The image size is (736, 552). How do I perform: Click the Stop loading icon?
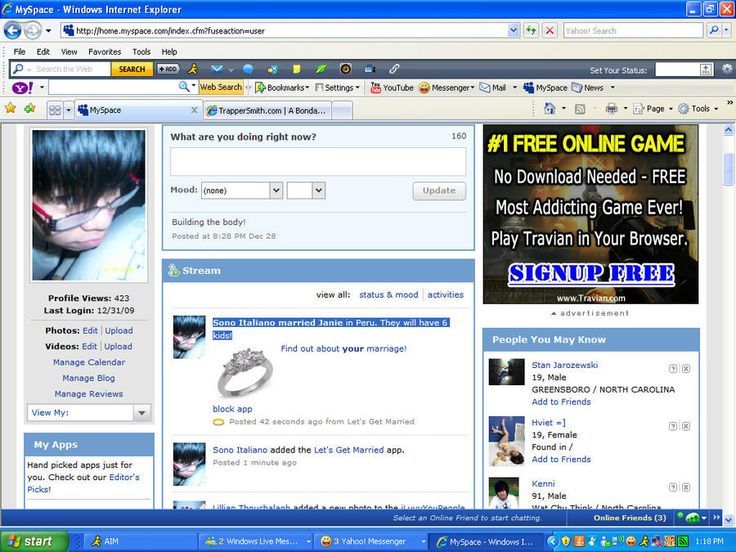549,31
